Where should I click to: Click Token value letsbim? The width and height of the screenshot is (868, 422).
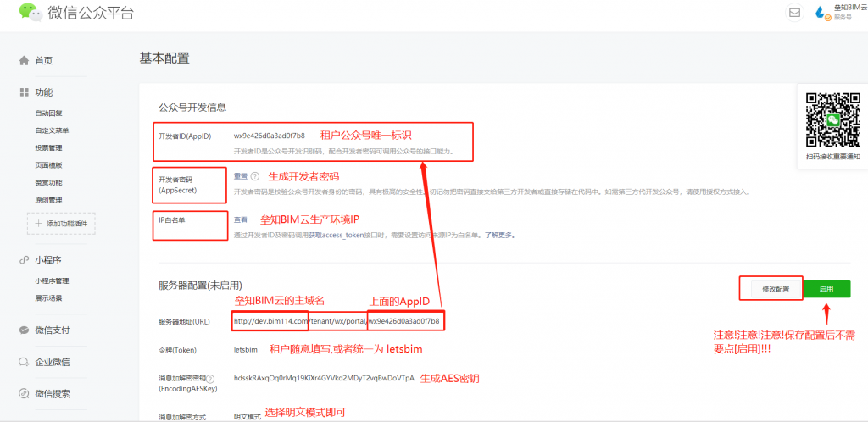(245, 350)
